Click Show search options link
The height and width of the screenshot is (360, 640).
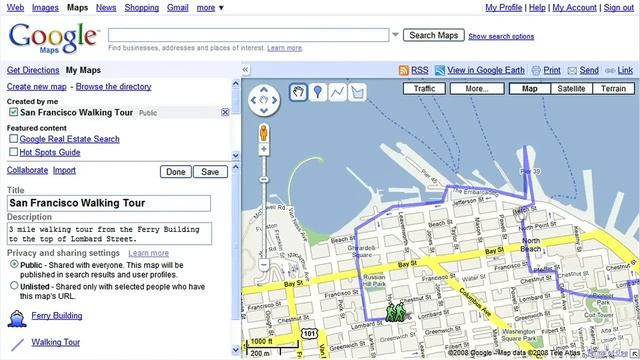(x=501, y=36)
